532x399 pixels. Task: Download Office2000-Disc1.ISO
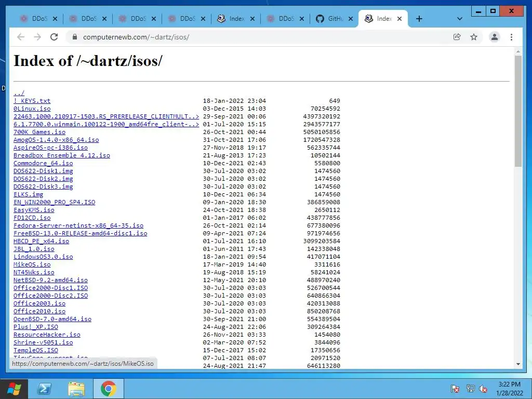click(50, 288)
